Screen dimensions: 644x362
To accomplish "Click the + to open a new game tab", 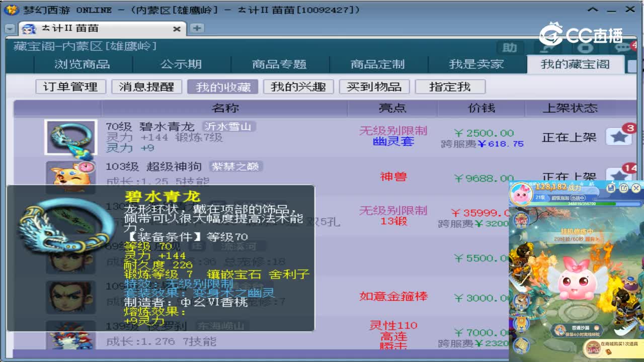I will (197, 29).
